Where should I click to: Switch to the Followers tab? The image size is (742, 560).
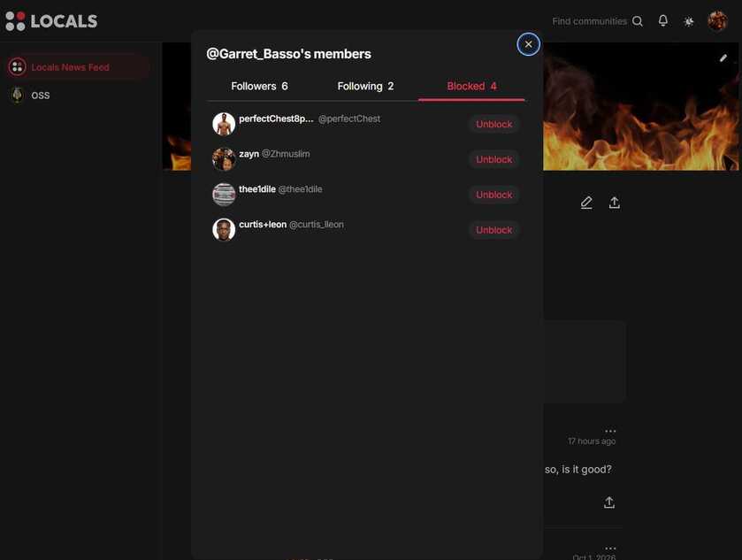(259, 86)
